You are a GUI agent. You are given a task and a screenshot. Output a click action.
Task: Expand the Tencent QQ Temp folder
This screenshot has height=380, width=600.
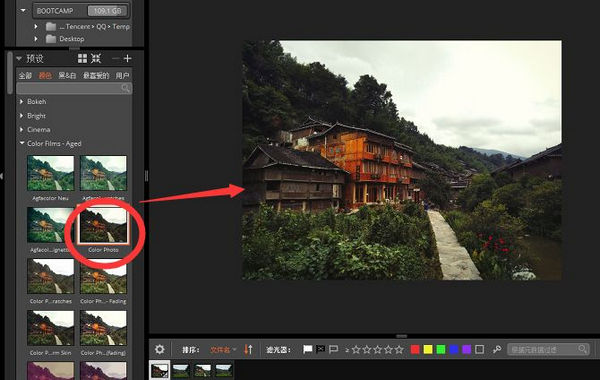(36, 26)
